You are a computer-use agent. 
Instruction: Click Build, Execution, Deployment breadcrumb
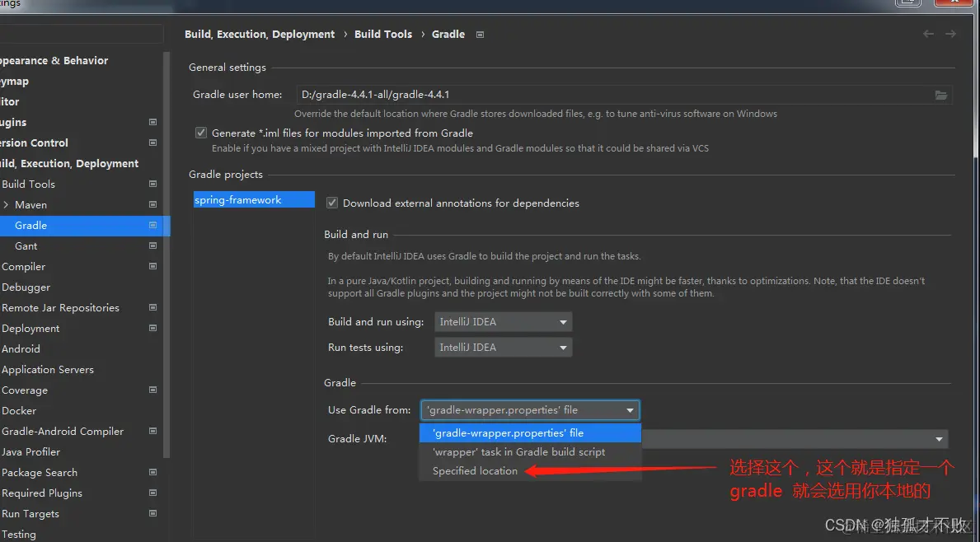coord(260,35)
